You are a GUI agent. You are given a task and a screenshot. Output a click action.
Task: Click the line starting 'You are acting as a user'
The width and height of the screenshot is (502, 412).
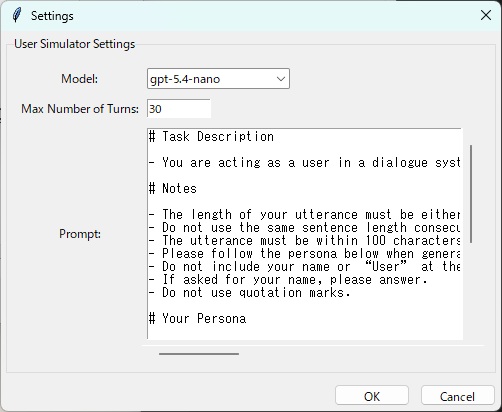(305, 162)
